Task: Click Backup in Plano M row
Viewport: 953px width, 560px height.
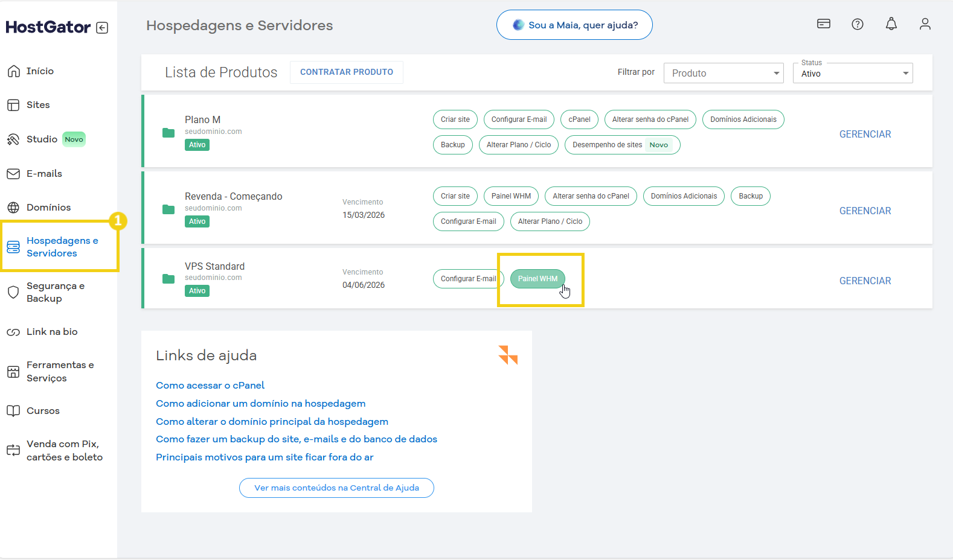Action: pos(453,145)
